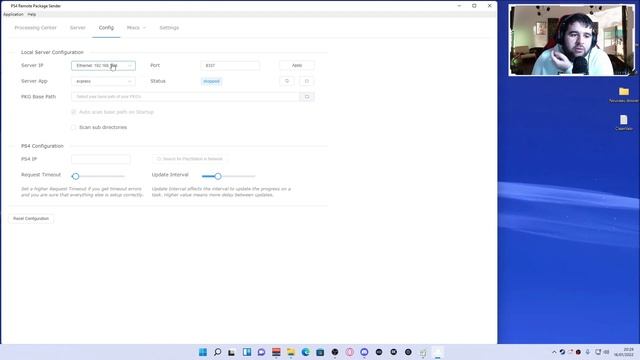Open the network and volume tray flyout
The width and height of the screenshot is (640, 360).
pos(602,352)
